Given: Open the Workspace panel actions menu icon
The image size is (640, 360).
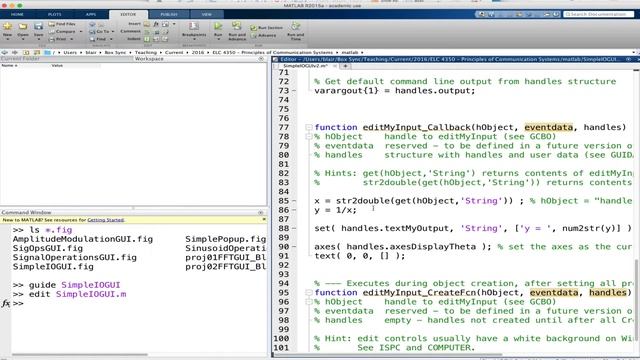Looking at the screenshot, I should pos(261,59).
